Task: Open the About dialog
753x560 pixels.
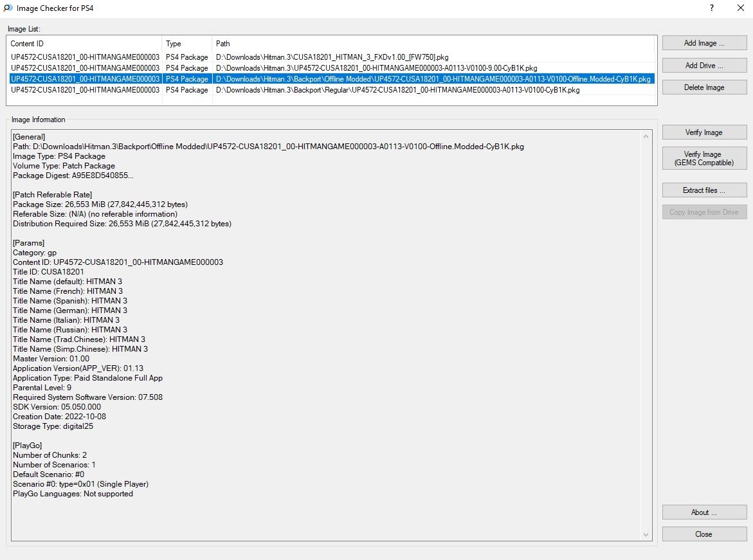Action: pos(704,512)
